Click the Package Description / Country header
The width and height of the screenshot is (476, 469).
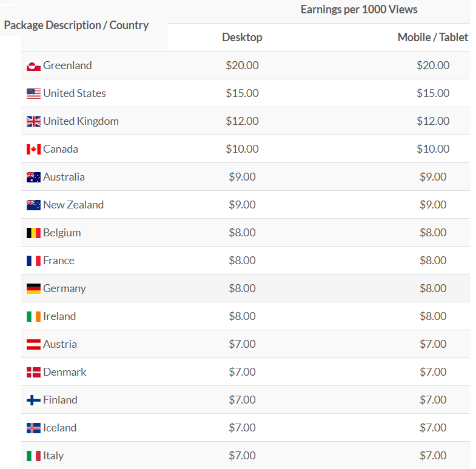coord(76,25)
